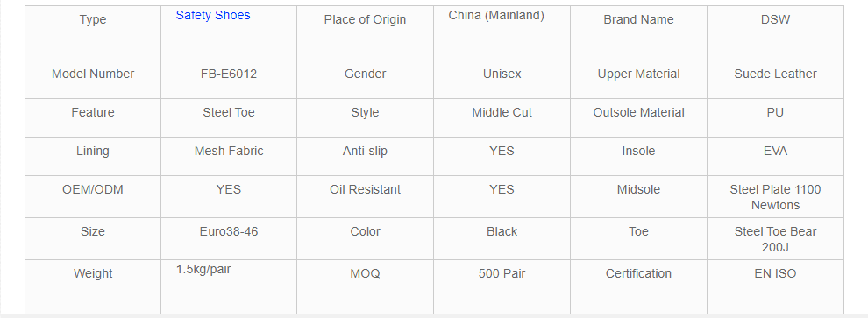The width and height of the screenshot is (868, 318).
Task: Click the 500 Pair MOQ value
Action: click(x=502, y=273)
